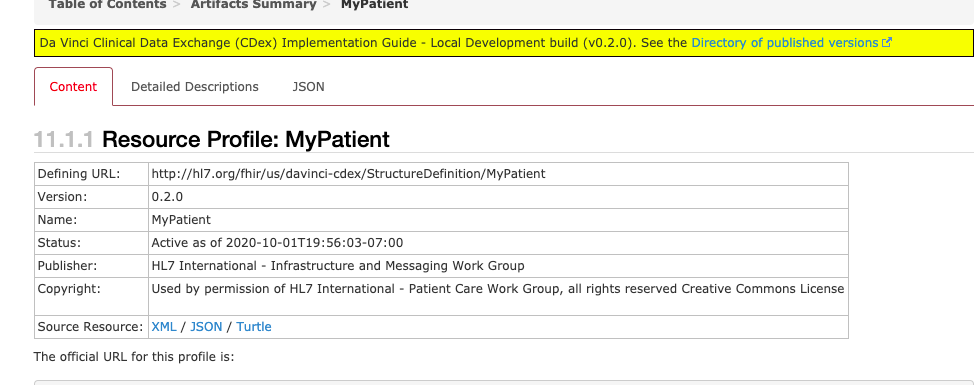The width and height of the screenshot is (978, 385).
Task: Click the Defining URL value text
Action: point(348,174)
